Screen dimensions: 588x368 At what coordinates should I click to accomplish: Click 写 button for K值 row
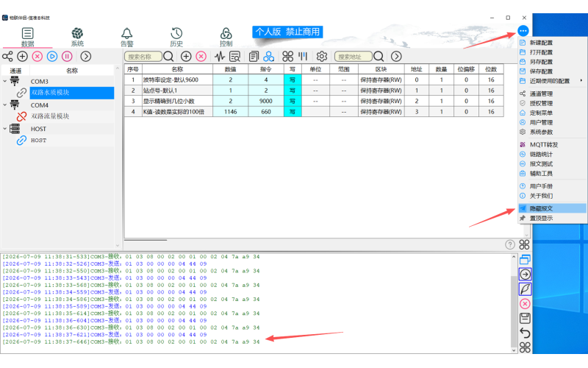[x=293, y=112]
